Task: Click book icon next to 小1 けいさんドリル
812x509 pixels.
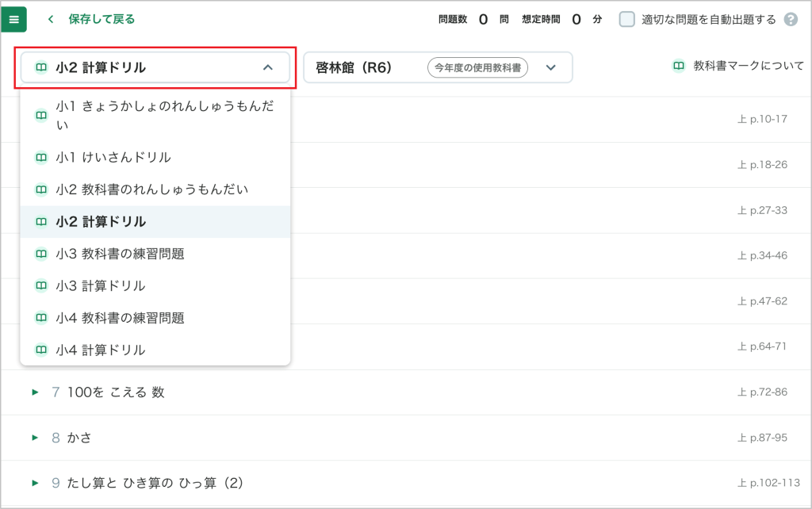Action: [x=41, y=158]
